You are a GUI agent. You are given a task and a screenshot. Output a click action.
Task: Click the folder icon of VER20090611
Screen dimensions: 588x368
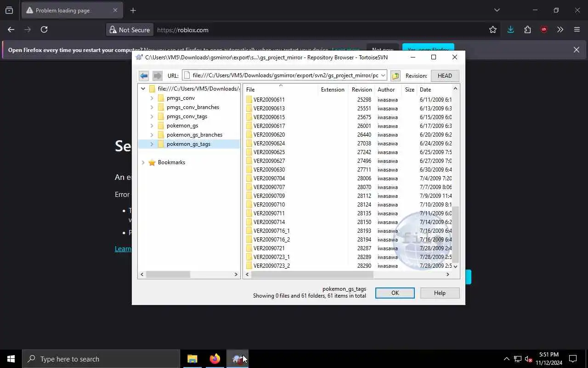[249, 100]
